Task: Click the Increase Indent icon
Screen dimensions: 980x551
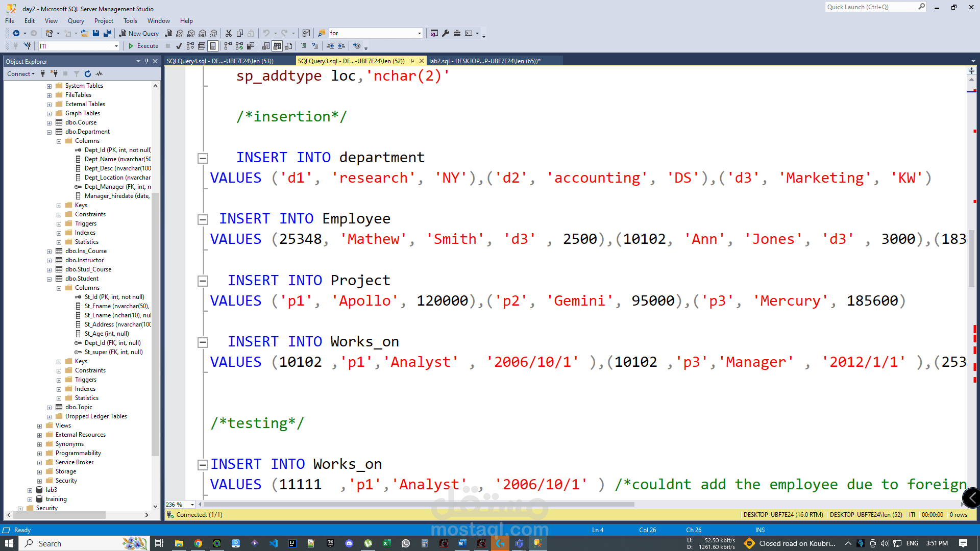Action: coord(341,46)
